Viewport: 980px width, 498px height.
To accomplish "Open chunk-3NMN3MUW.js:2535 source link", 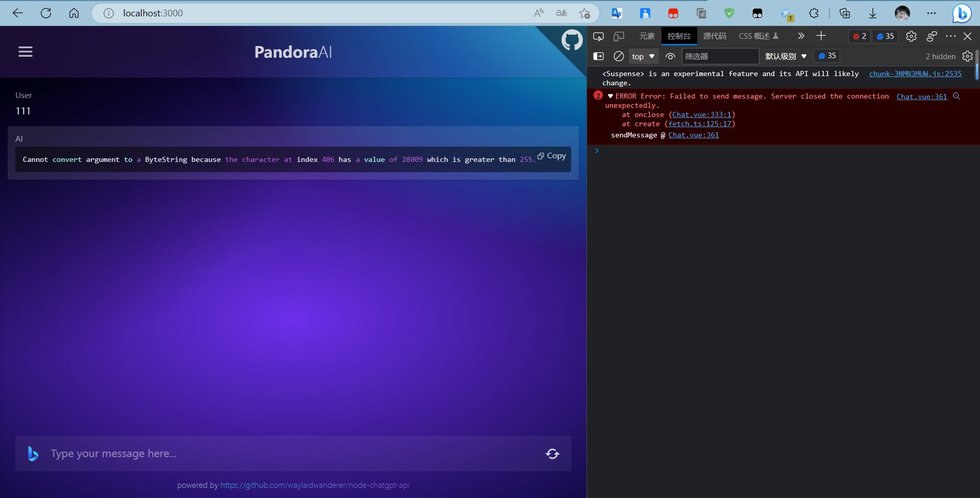I will pos(915,74).
